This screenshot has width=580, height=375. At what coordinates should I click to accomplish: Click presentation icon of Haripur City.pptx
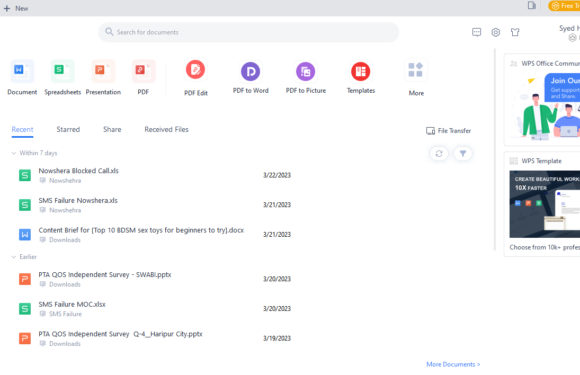[x=25, y=338]
